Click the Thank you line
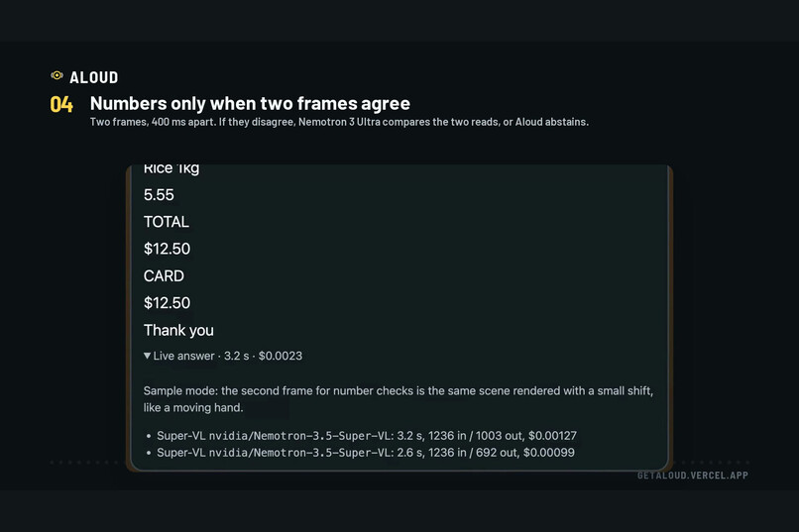Image resolution: width=799 pixels, height=532 pixels. click(x=178, y=331)
